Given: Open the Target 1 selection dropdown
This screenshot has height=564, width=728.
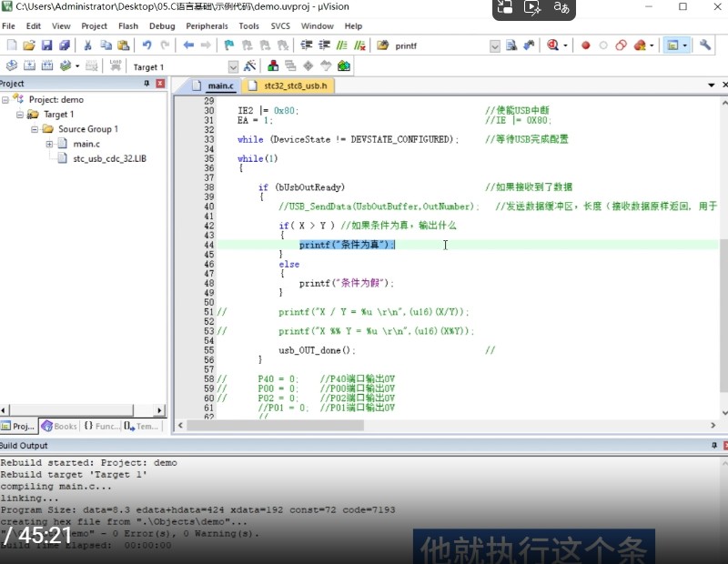Looking at the screenshot, I should click(233, 66).
